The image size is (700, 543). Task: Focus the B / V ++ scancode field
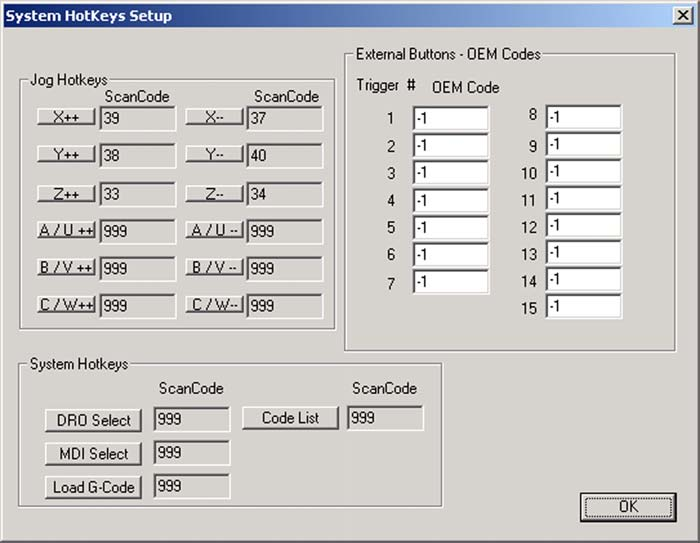pyautogui.click(x=138, y=269)
